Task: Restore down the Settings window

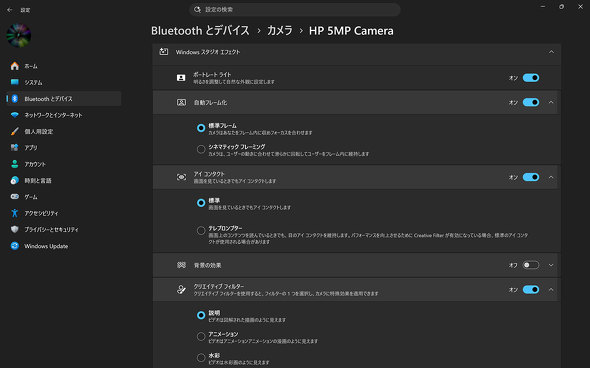Action: tap(561, 7)
